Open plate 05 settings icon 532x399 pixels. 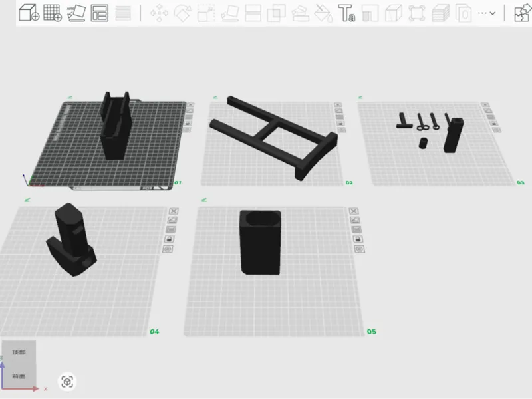click(359, 249)
